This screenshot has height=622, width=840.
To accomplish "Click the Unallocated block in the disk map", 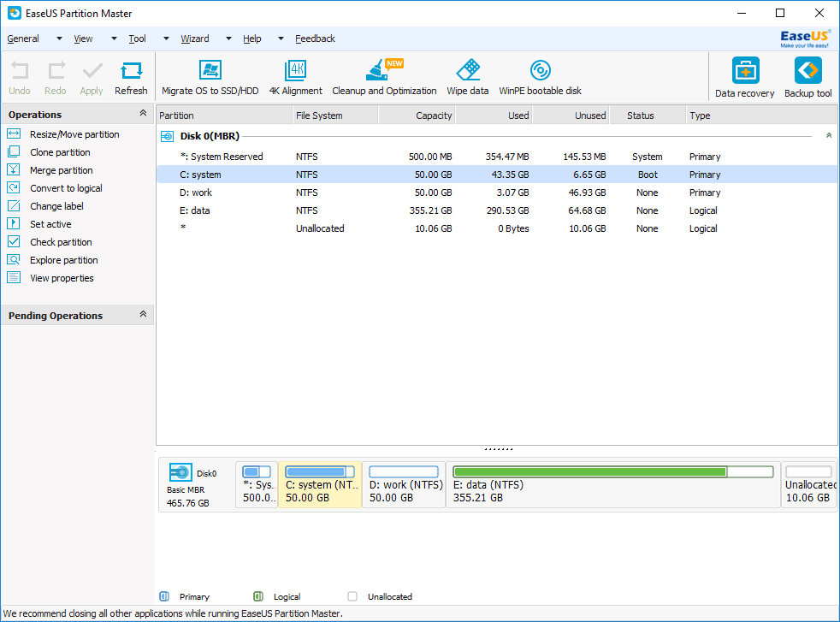I will [808, 483].
